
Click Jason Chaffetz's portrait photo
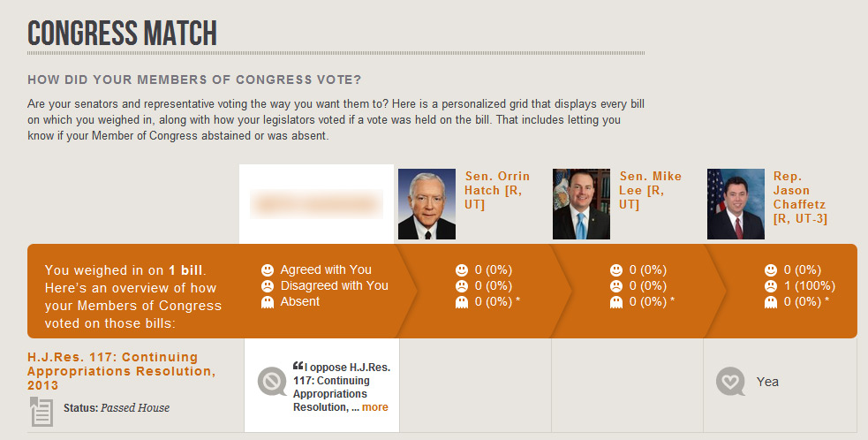click(x=736, y=204)
